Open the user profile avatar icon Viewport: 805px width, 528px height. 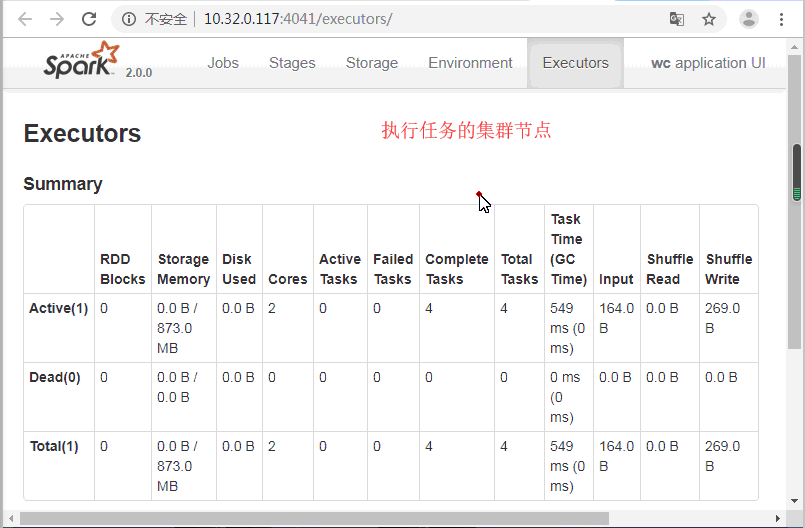click(x=748, y=19)
